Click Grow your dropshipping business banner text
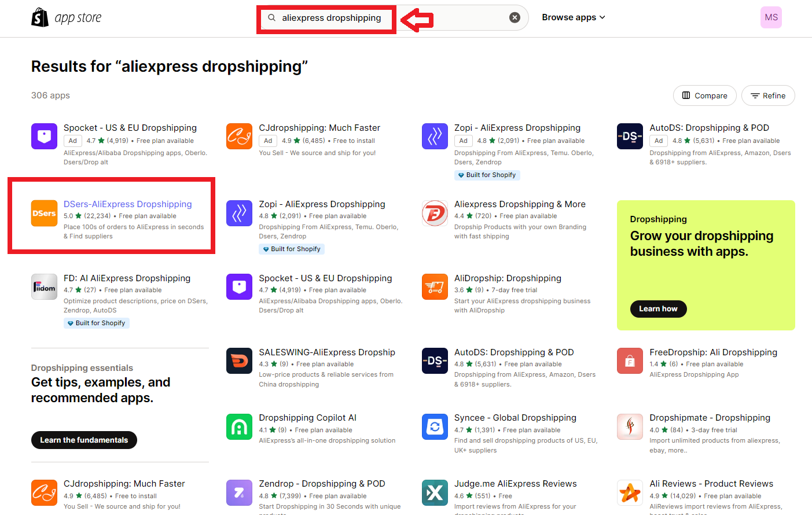The height and width of the screenshot is (515, 812). coord(701,244)
